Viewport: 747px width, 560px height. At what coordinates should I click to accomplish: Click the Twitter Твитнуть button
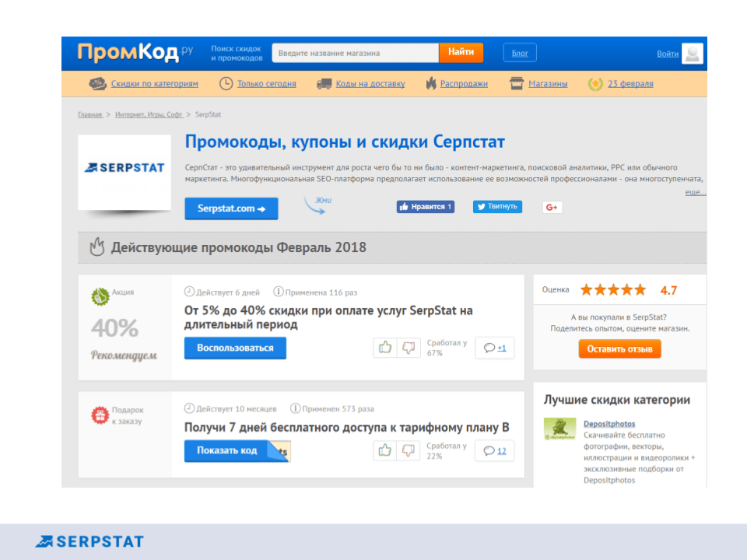pyautogui.click(x=497, y=207)
